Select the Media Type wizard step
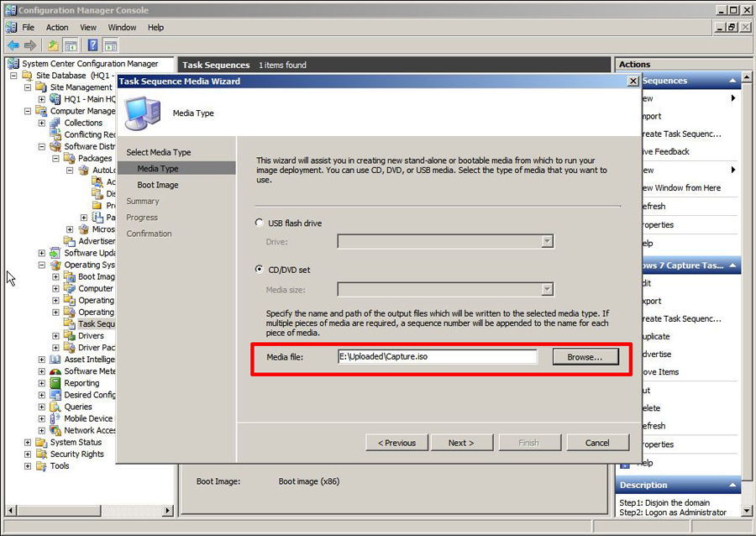The width and height of the screenshot is (756, 536). click(x=158, y=168)
